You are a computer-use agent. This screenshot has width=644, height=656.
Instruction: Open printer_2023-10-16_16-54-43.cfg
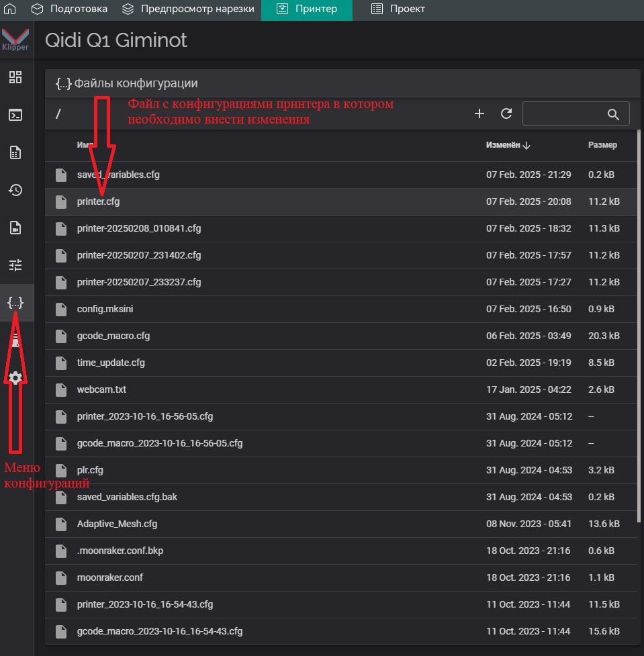tap(341, 604)
